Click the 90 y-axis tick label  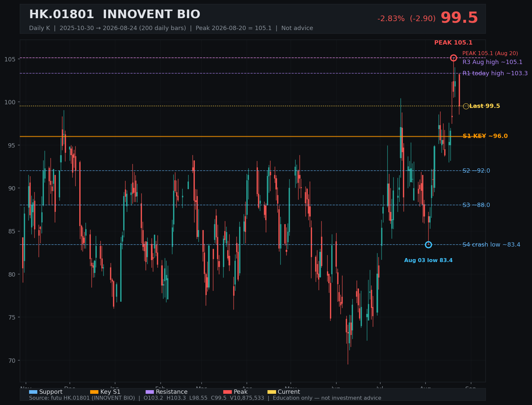click(x=12, y=188)
